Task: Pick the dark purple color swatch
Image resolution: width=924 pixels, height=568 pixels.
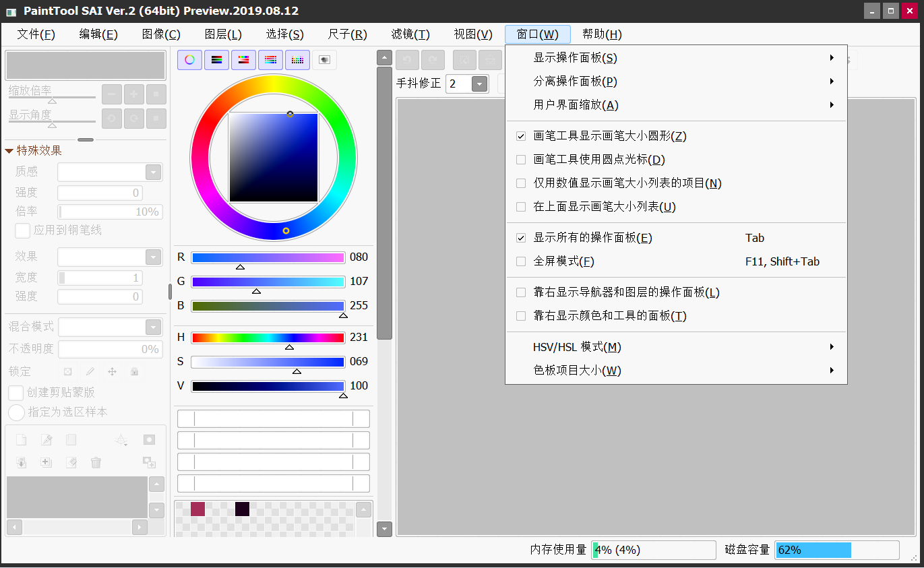Action: (242, 509)
